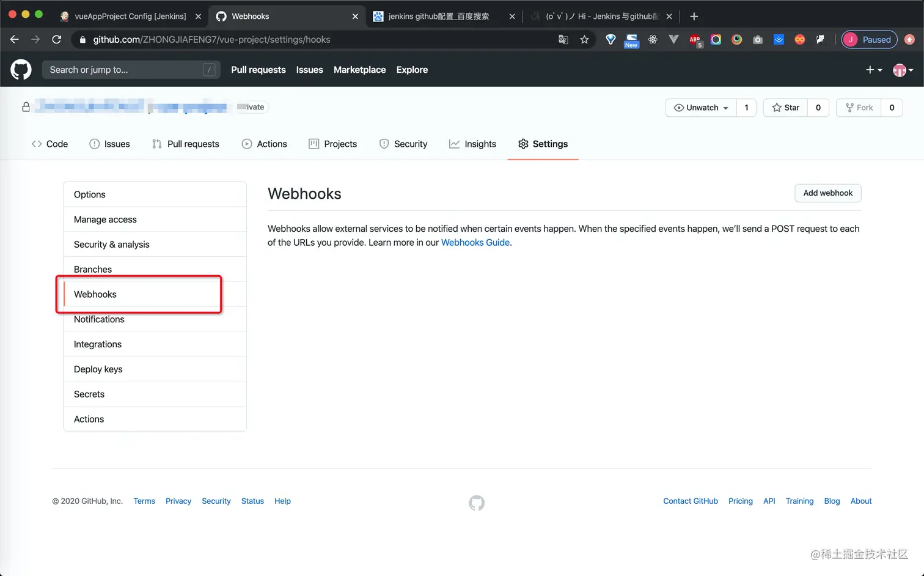Open the Webhooks Guide link
This screenshot has height=576, width=924.
tap(475, 242)
